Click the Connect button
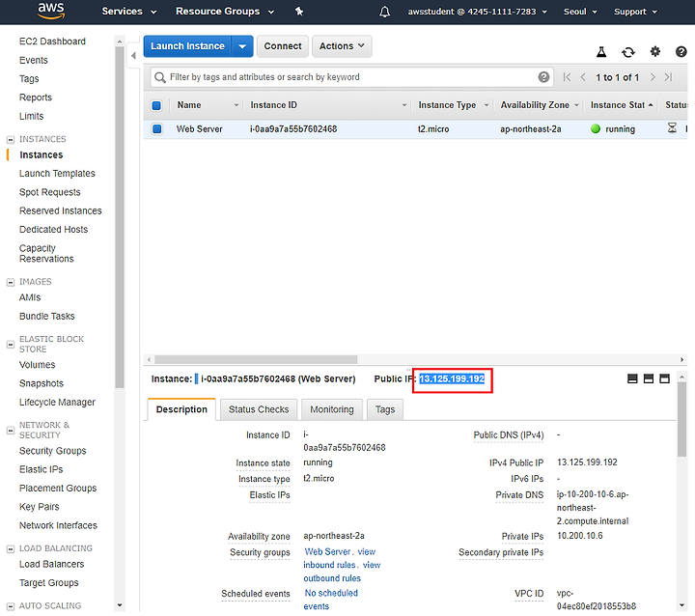 282,46
